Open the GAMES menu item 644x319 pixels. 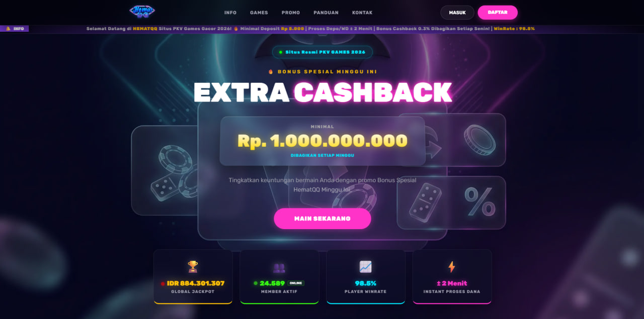(259, 13)
